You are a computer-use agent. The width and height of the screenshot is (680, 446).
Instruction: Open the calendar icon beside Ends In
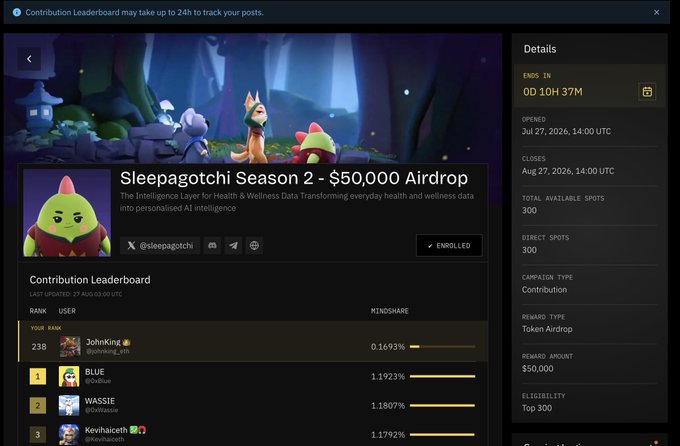pyautogui.click(x=647, y=92)
